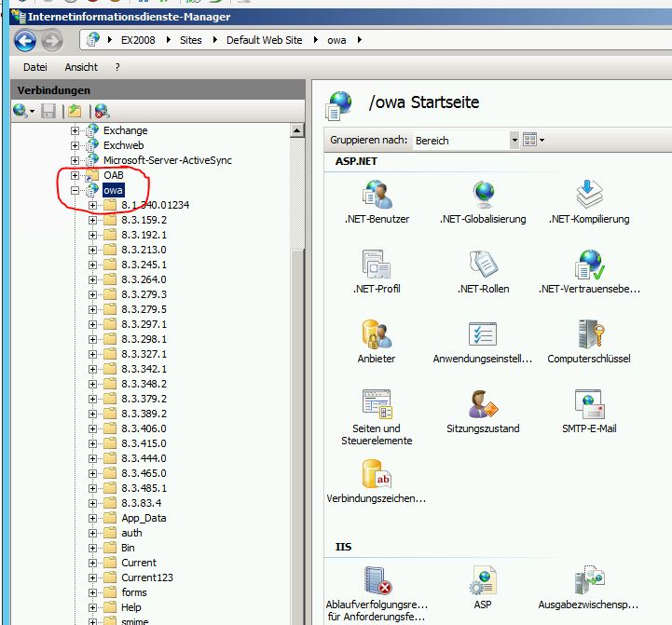Viewport: 672px width, 625px height.
Task: Open the ? help menu
Action: coord(117,67)
